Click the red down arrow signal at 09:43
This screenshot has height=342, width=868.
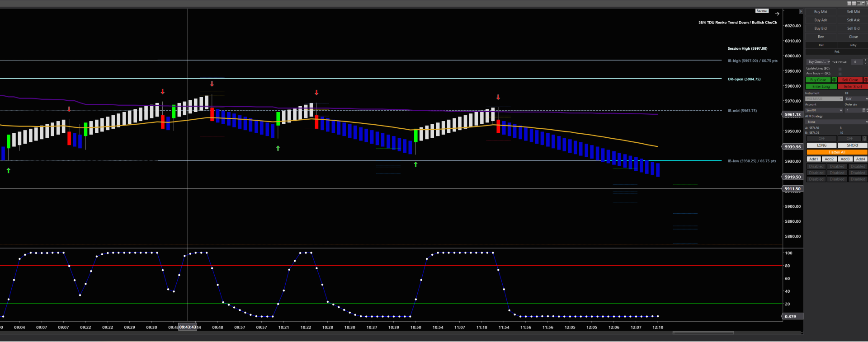click(212, 84)
